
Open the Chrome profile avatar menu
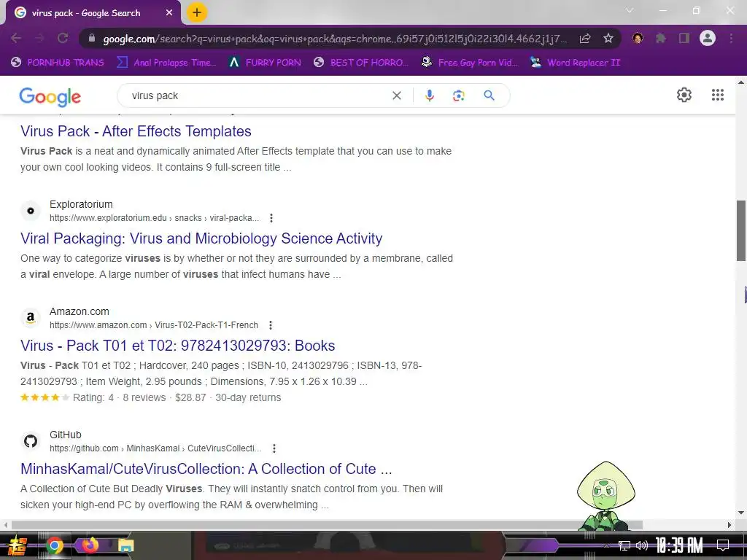coord(708,38)
